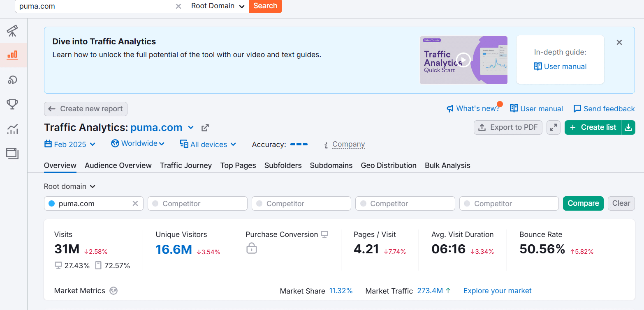The width and height of the screenshot is (644, 310).
Task: Open the trend chart sidebar icon
Action: (12, 129)
